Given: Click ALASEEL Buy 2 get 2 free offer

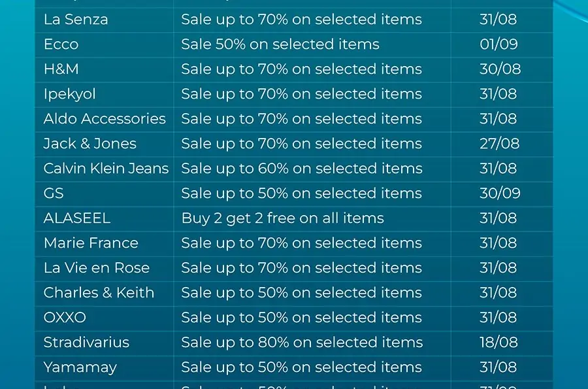Looking at the screenshot, I should coord(283,218).
